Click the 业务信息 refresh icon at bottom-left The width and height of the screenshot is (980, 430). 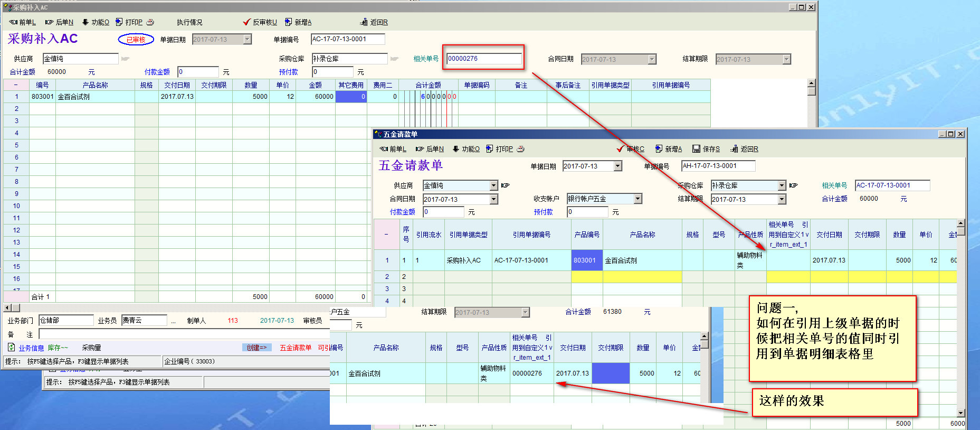coord(11,348)
